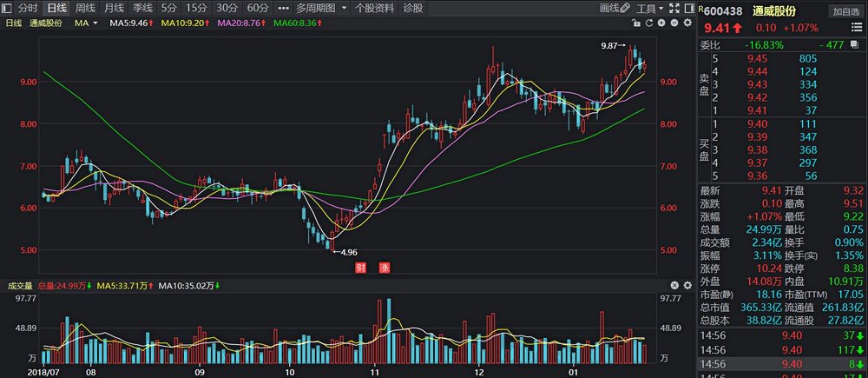Click the purple MA20:8.76 indicator label
Image resolution: width=868 pixels, height=378 pixels.
pyautogui.click(x=241, y=23)
